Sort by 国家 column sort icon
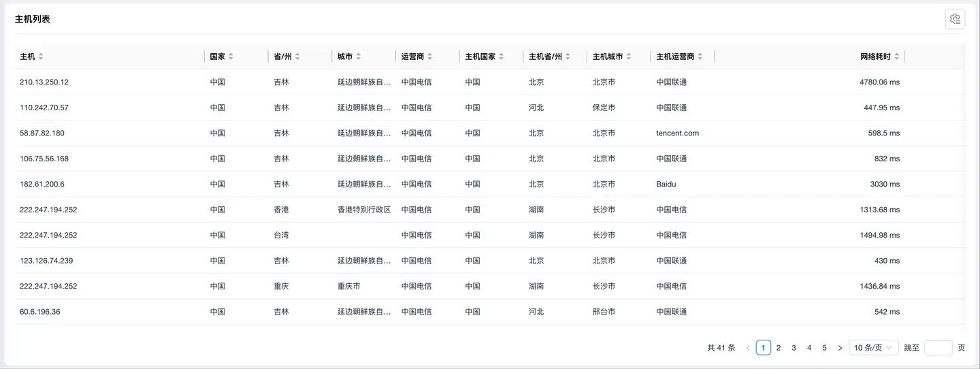Screen dimensions: 980x369 231,57
